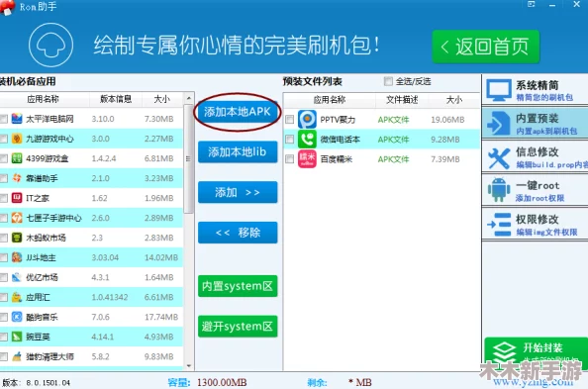Screen dimensions: 588x389
Task: Click the 返回首页 button
Action: click(486, 47)
